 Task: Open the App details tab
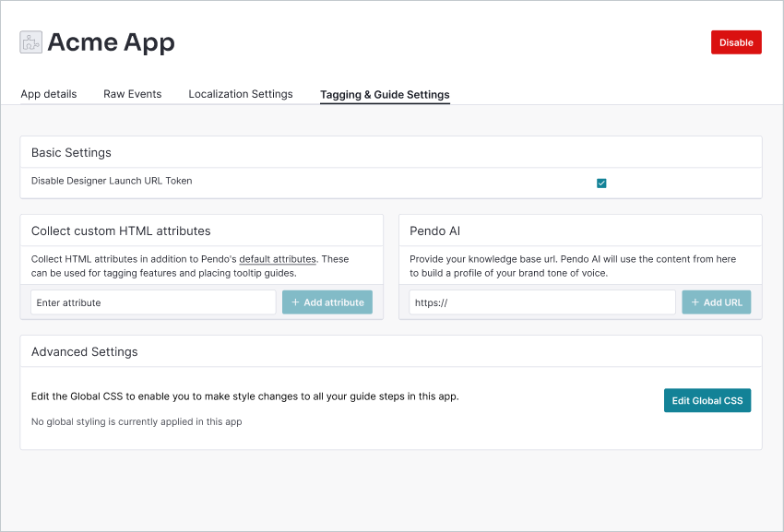click(x=49, y=94)
